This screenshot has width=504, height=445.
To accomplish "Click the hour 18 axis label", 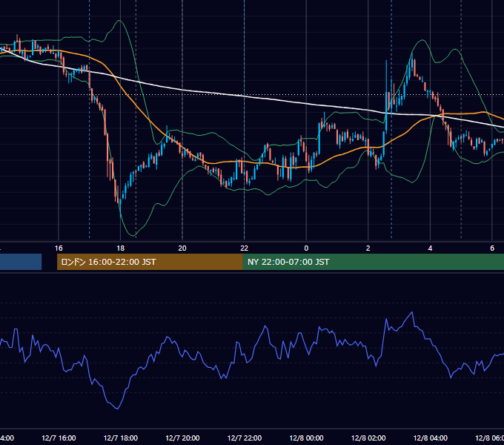I will click(121, 248).
